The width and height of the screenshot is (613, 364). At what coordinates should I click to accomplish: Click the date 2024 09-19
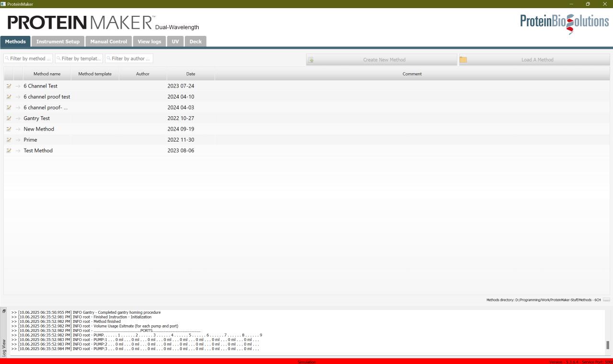pyautogui.click(x=181, y=129)
